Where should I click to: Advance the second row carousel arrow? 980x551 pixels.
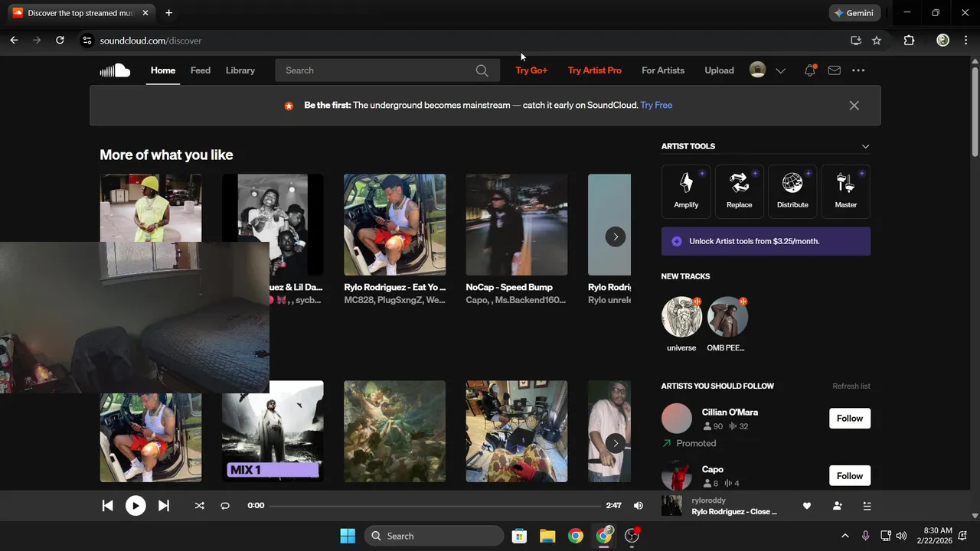click(616, 443)
